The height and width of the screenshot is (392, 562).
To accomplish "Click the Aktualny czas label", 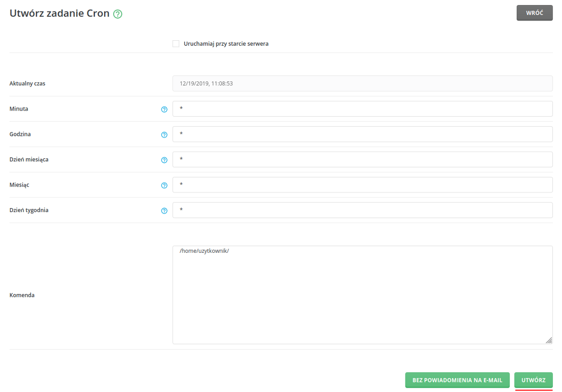I will tap(27, 83).
